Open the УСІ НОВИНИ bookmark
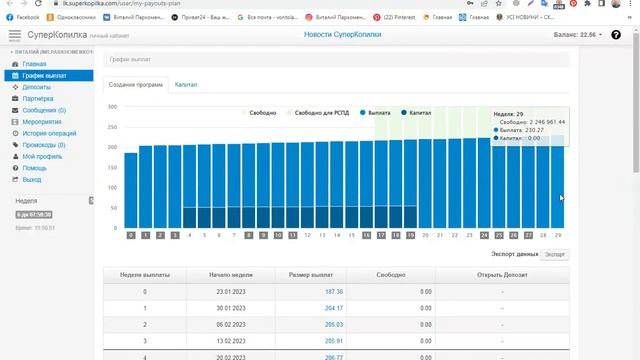The width and height of the screenshot is (640, 360). click(525, 17)
